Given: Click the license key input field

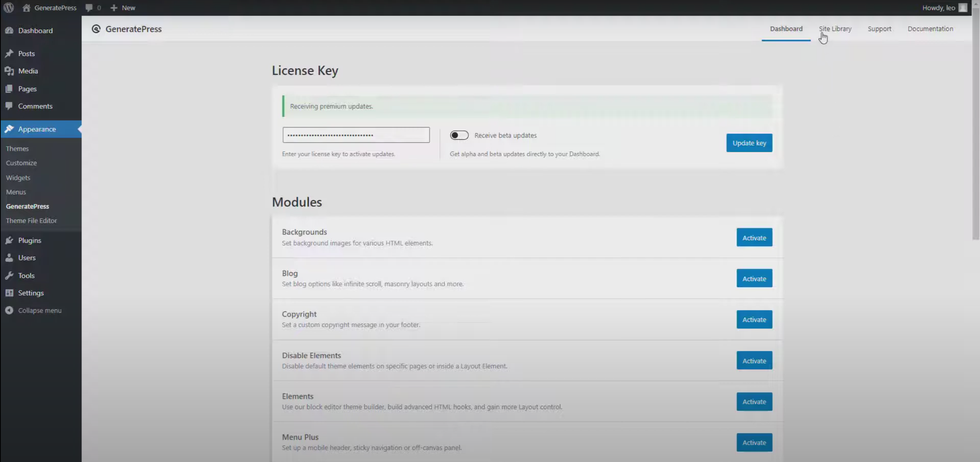Looking at the screenshot, I should [x=356, y=135].
